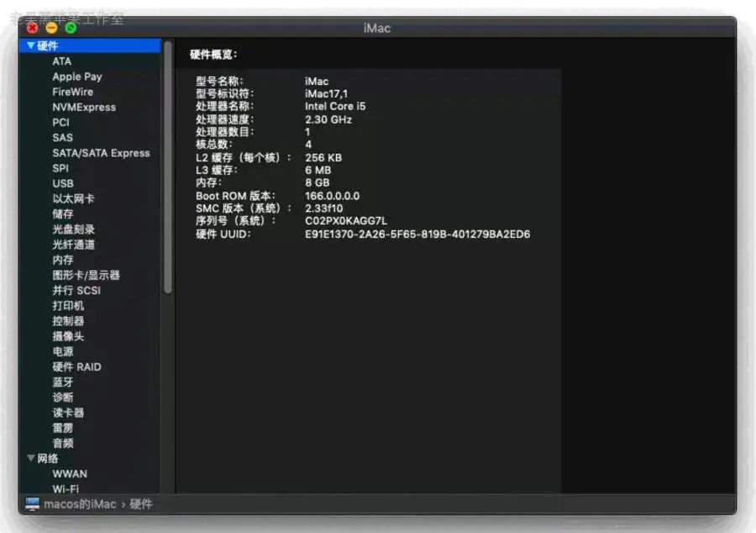Viewport: 756px width, 533px height.
Task: Open Apple Pay hardware section
Action: pos(77,77)
